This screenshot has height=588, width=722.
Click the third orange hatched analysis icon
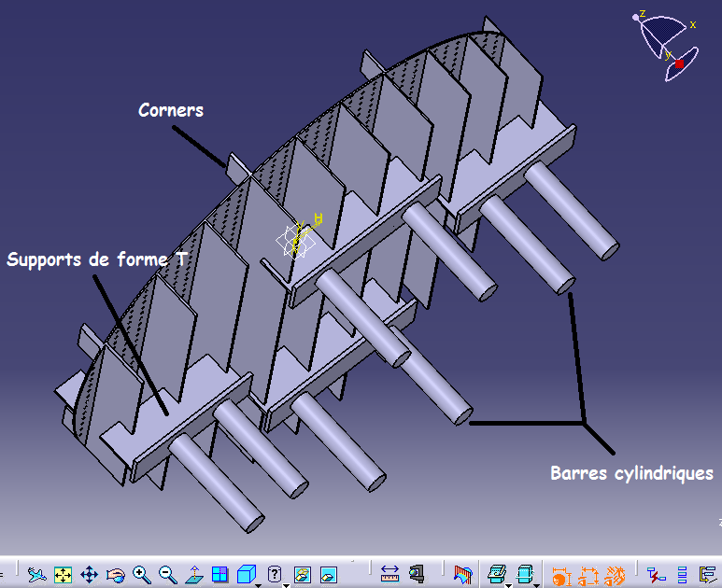(x=615, y=576)
